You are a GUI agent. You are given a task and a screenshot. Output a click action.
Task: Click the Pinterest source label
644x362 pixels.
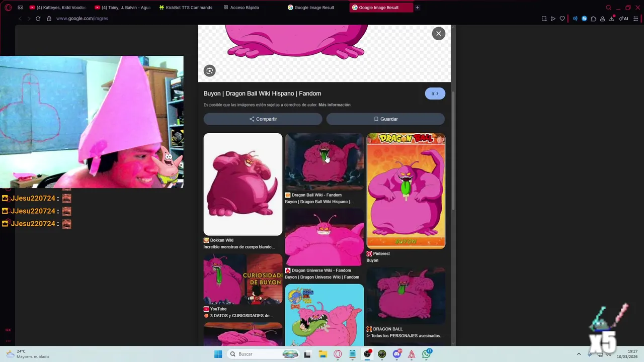point(378,254)
